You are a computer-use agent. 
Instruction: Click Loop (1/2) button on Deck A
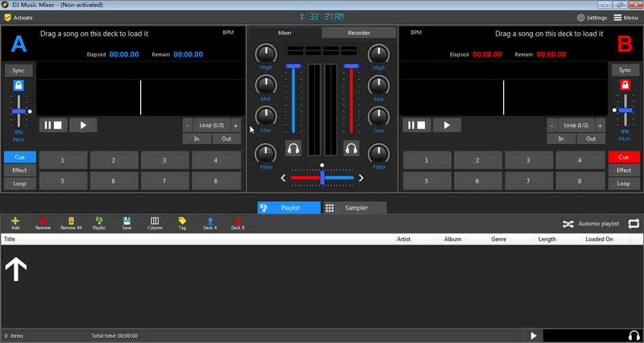(x=212, y=126)
